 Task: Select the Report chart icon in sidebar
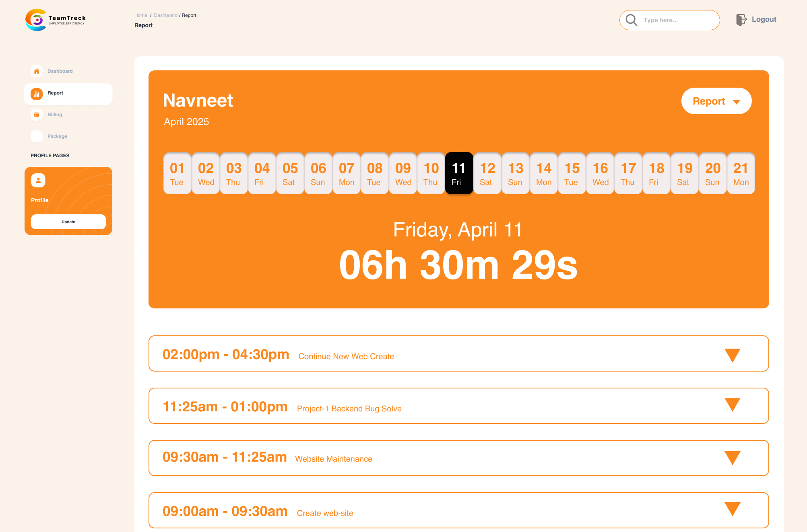click(x=37, y=94)
